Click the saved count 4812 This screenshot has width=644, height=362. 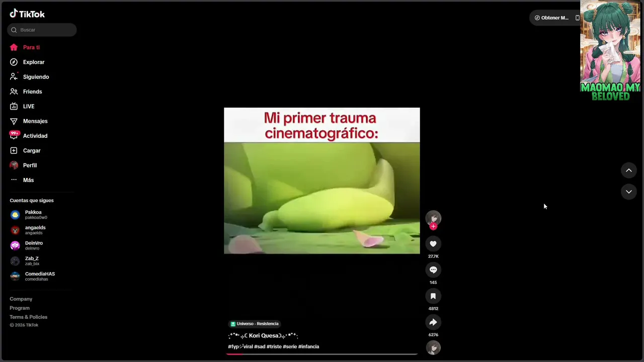click(433, 309)
